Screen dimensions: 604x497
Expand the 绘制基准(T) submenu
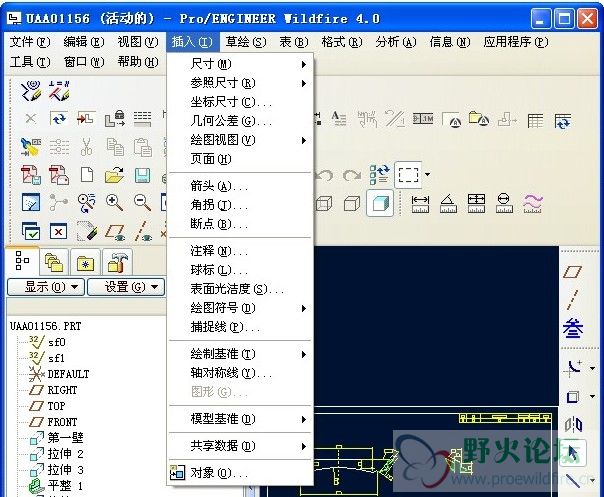pyautogui.click(x=240, y=354)
